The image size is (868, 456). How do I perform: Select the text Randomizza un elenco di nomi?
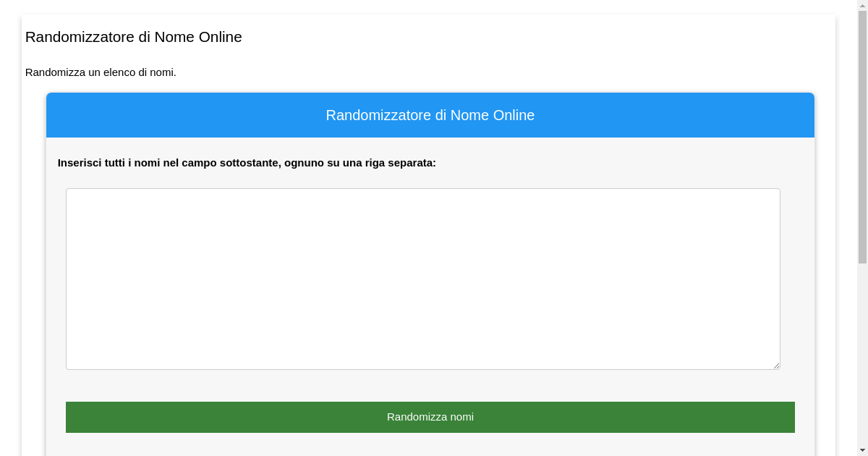tap(100, 72)
